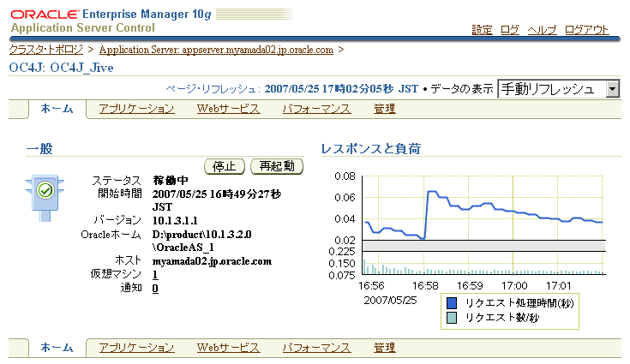Click the 停止 button

pyautogui.click(x=225, y=166)
